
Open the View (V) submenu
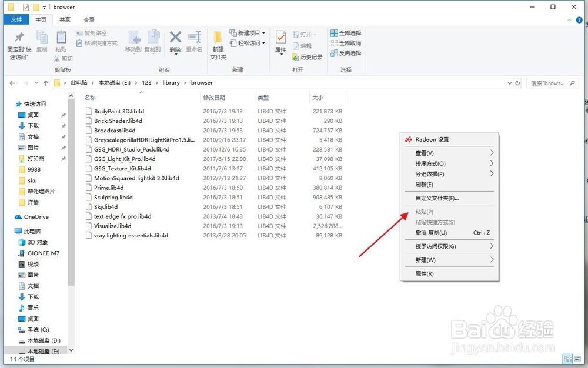(449, 153)
